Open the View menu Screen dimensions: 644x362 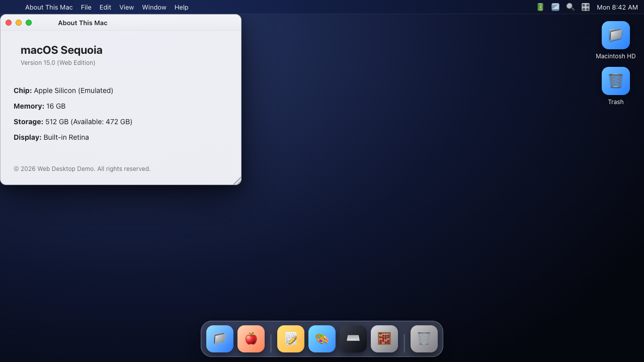click(x=127, y=7)
